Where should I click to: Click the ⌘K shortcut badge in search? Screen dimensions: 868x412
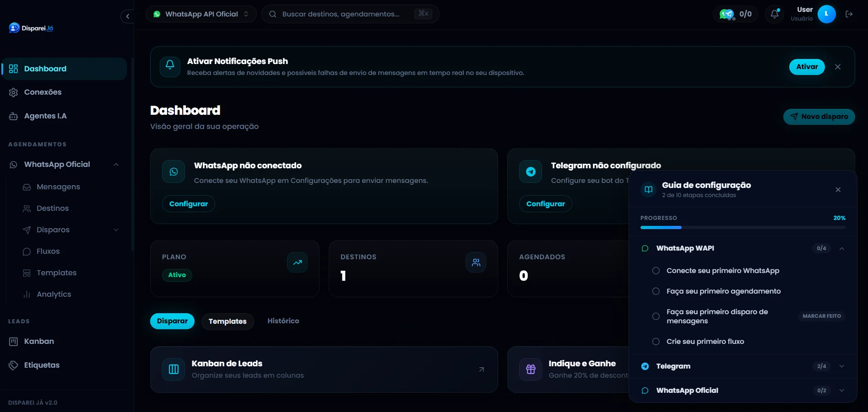click(423, 14)
